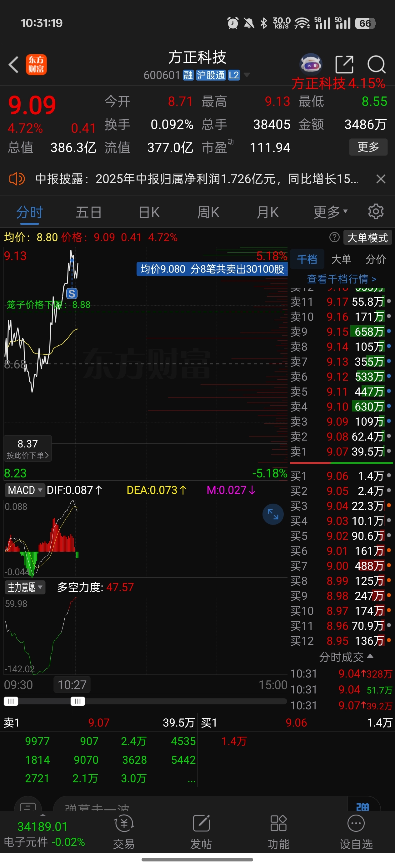Tap the 弹 danmaku toggle icon

coord(362,807)
